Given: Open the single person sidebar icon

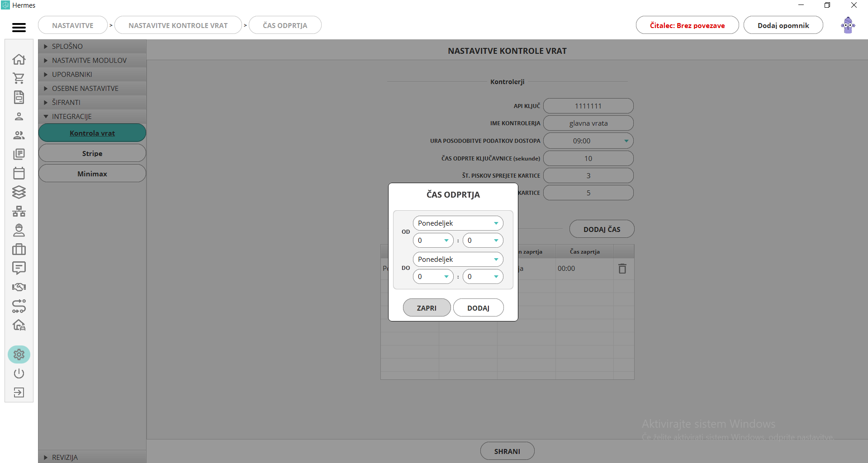Looking at the screenshot, I should (x=19, y=116).
